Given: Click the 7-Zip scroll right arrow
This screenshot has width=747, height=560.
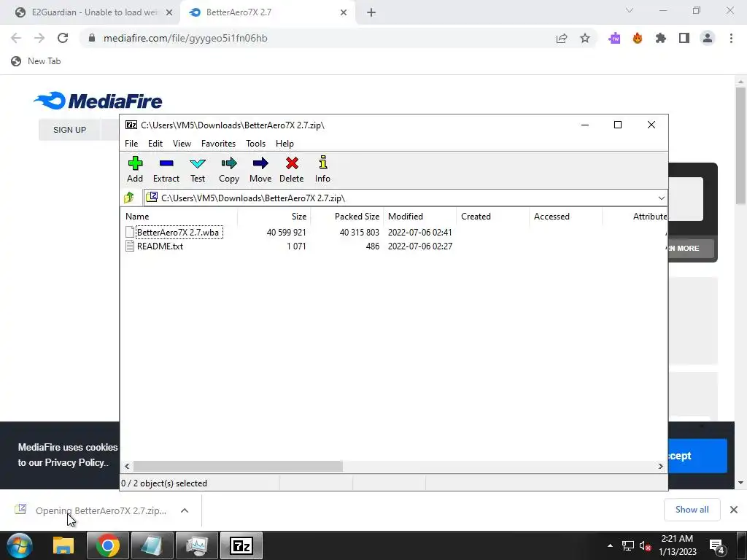Looking at the screenshot, I should click(660, 466).
